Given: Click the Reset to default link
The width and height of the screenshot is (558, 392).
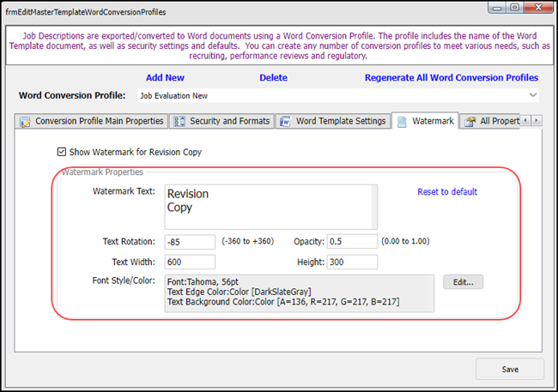Looking at the screenshot, I should 447,192.
